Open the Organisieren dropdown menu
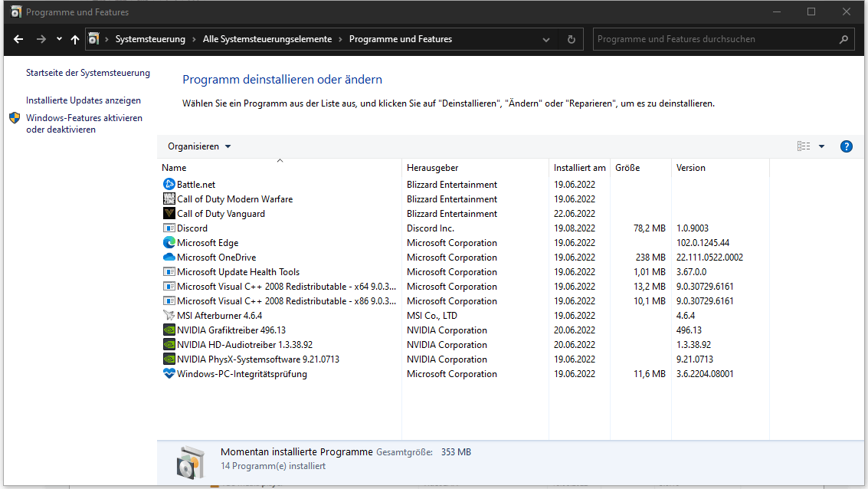Viewport: 868px width, 489px height. pos(199,146)
